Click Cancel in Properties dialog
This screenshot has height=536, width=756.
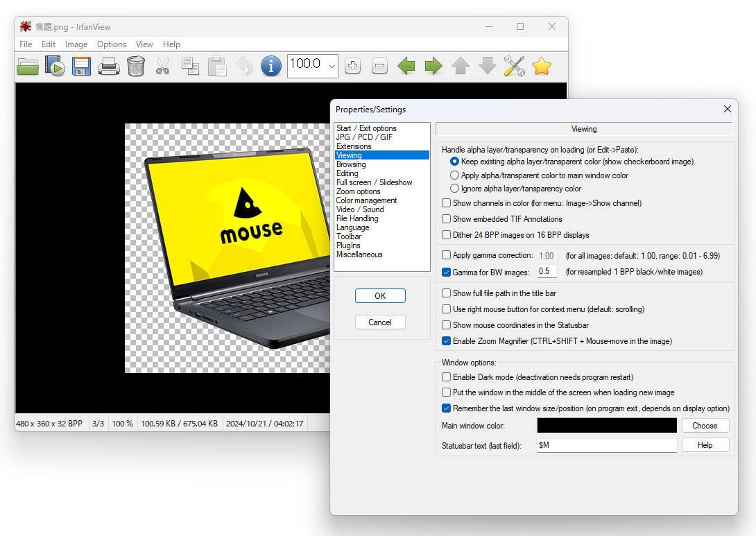coord(380,322)
